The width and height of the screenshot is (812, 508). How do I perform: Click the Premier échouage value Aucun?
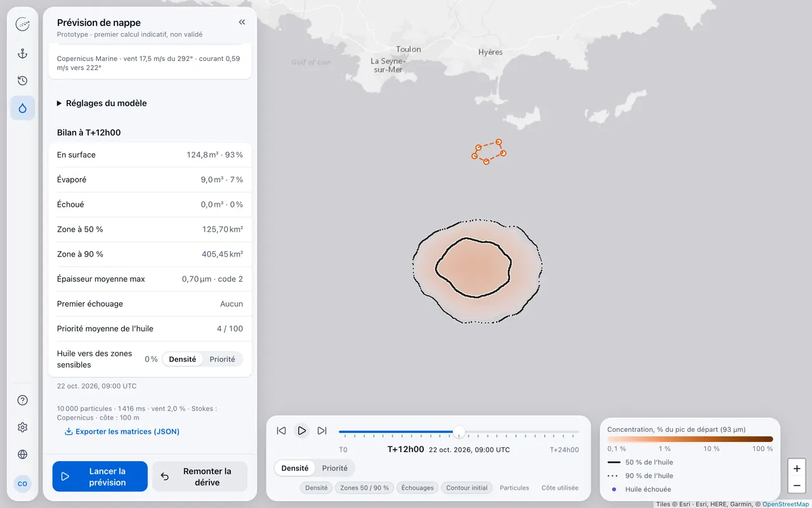[x=232, y=304]
